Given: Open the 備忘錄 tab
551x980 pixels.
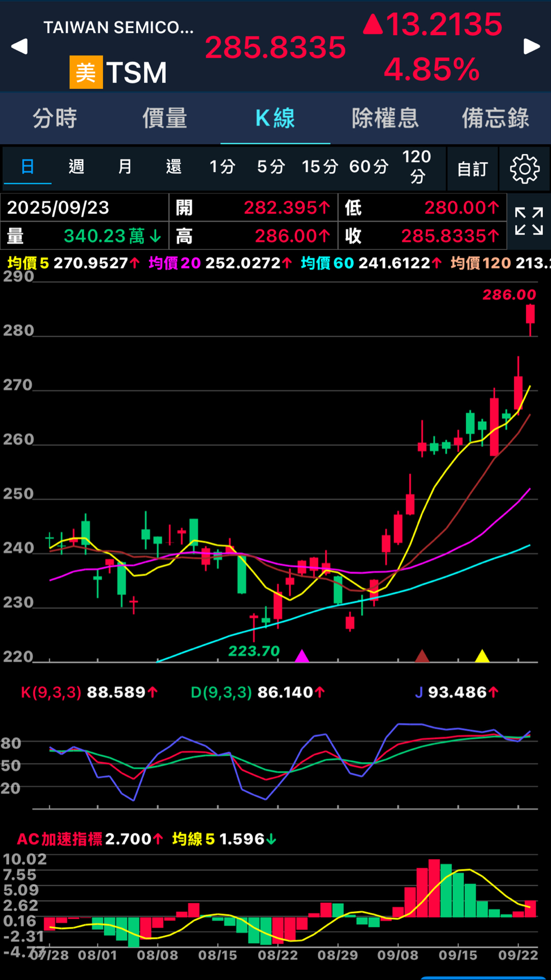Looking at the screenshot, I should (x=496, y=118).
